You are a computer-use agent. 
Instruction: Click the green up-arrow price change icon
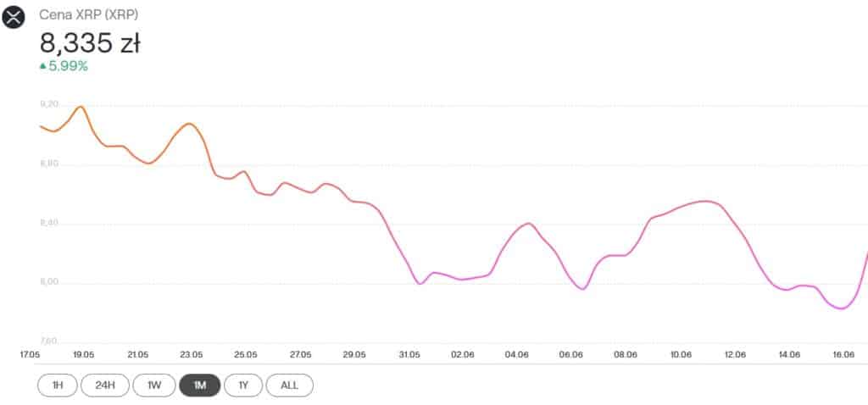point(43,65)
